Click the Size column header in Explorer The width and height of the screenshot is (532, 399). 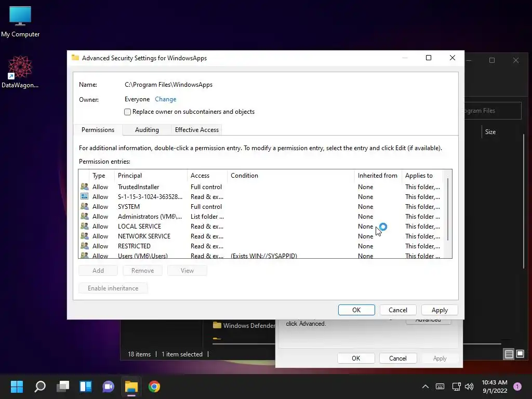(490, 131)
